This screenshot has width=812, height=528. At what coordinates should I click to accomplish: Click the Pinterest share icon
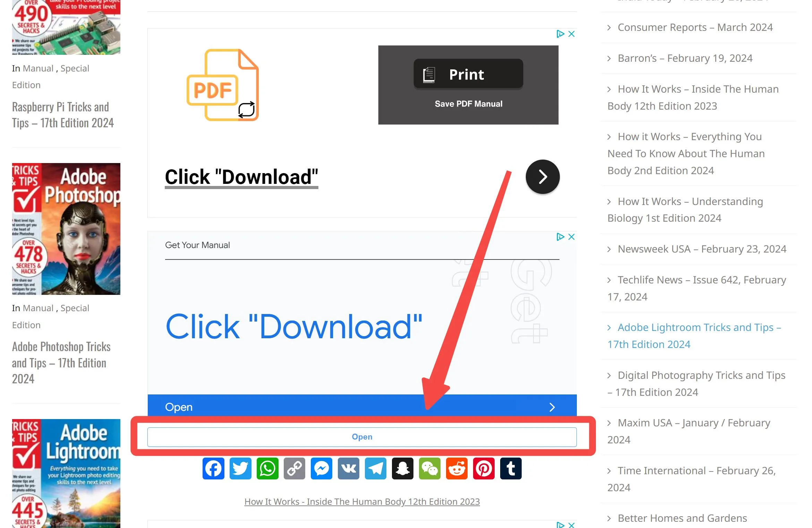click(484, 468)
